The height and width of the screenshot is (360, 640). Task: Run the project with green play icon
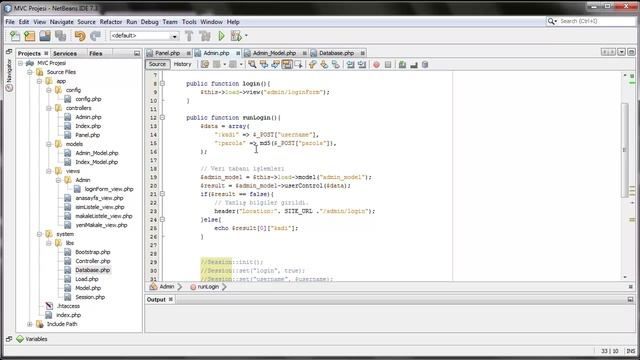[221, 36]
